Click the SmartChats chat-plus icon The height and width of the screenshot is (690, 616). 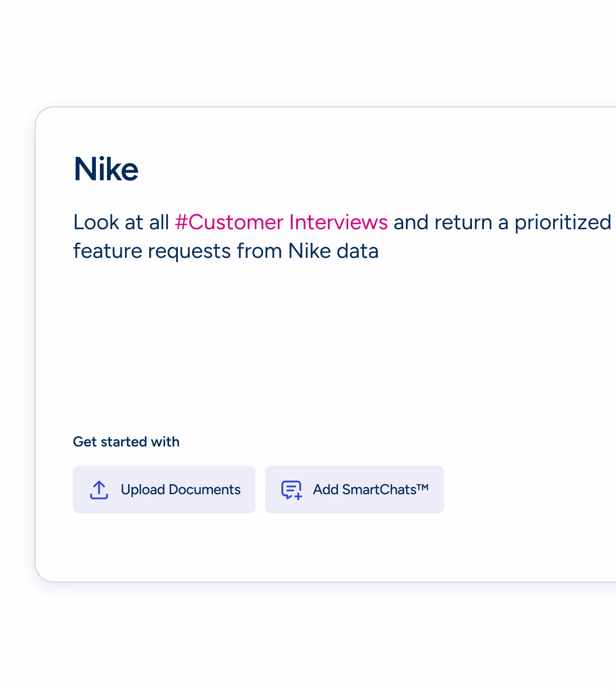tap(292, 490)
